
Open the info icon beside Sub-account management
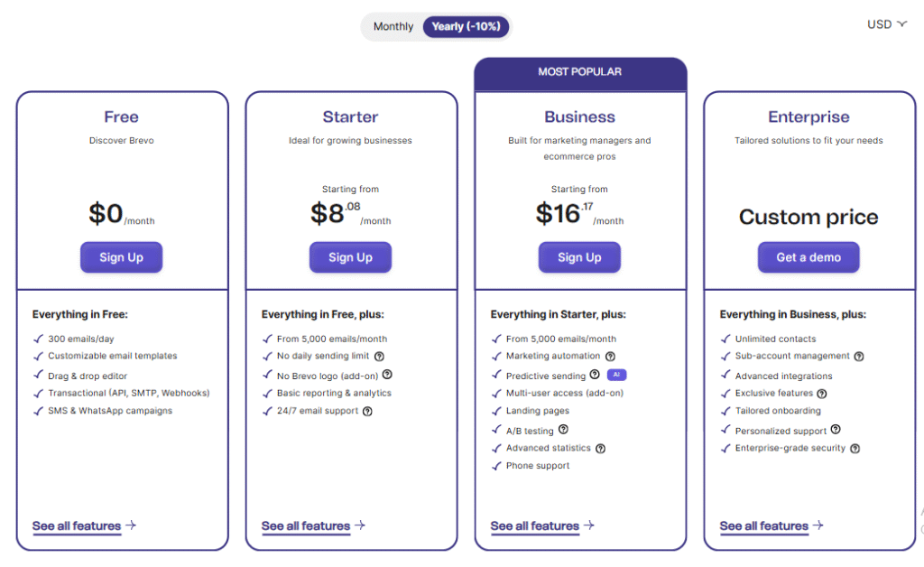pyautogui.click(x=859, y=356)
